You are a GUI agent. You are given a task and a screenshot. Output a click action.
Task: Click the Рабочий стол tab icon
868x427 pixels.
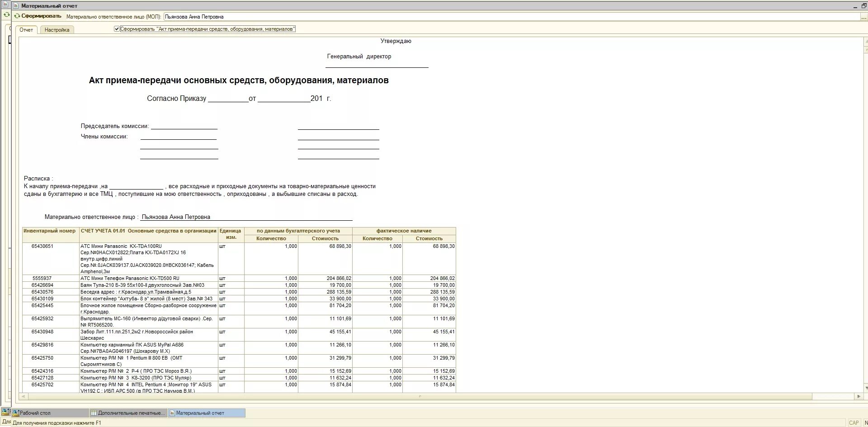pyautogui.click(x=16, y=413)
